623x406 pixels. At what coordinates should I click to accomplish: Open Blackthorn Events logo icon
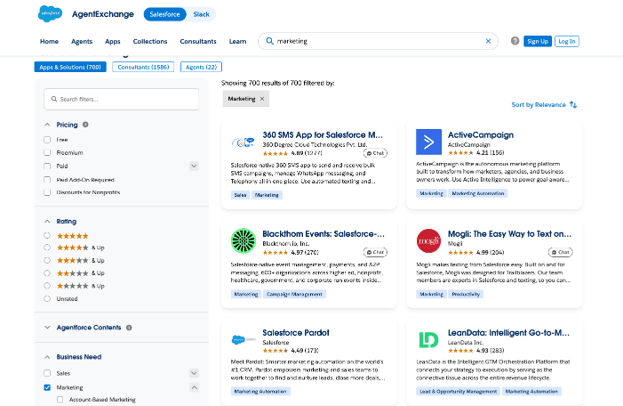tap(243, 241)
